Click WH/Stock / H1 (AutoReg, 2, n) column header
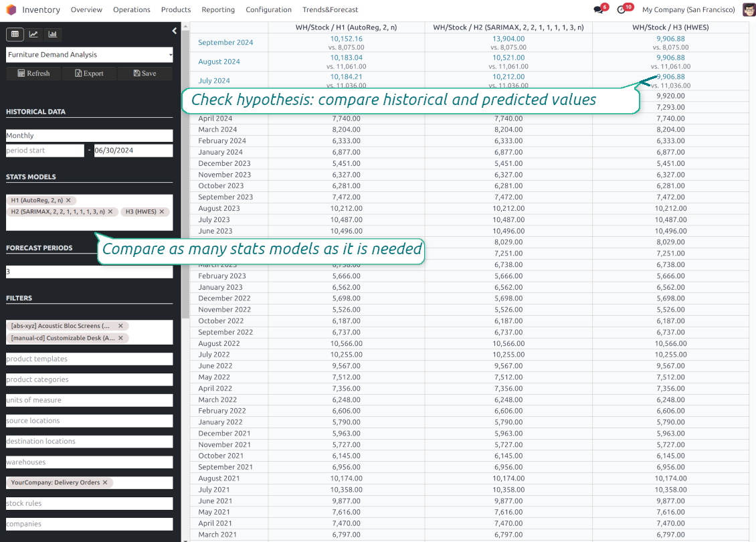Image resolution: width=756 pixels, height=542 pixels. [x=346, y=27]
